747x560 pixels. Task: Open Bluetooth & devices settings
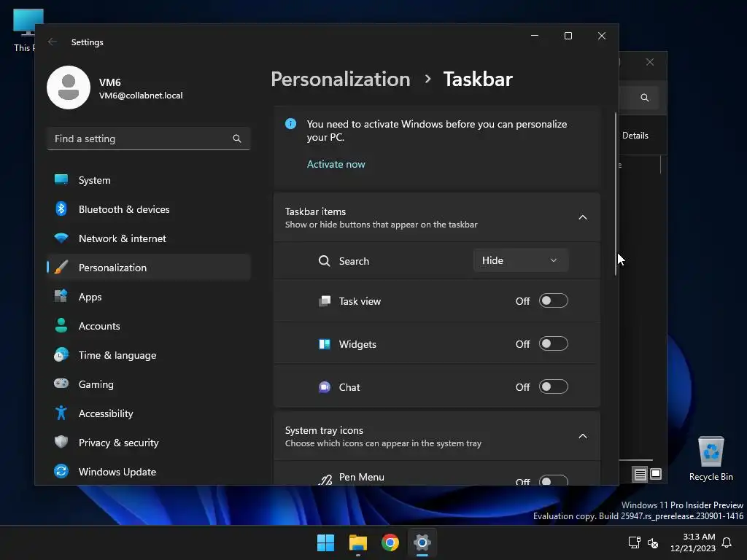point(149,209)
